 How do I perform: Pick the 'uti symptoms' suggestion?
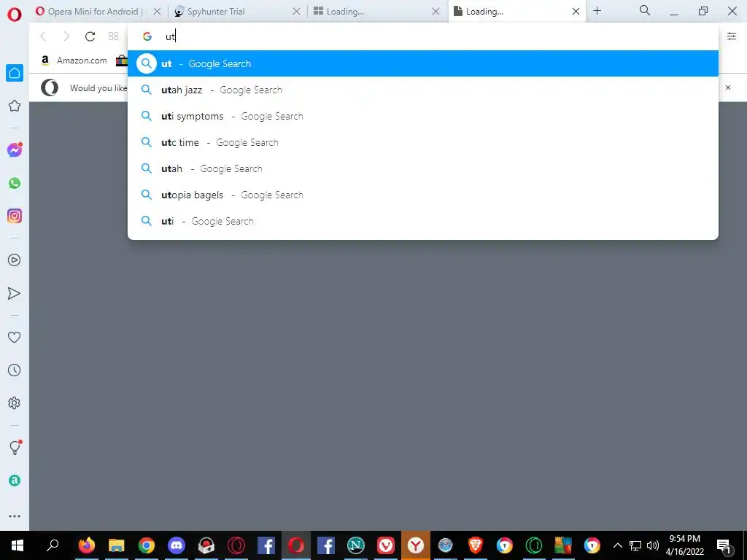(422, 116)
